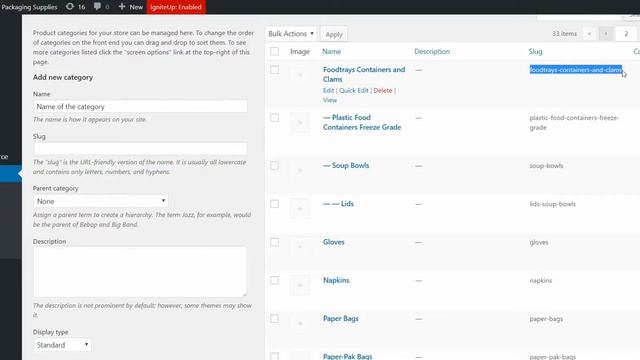Click the Image column header

[x=300, y=51]
